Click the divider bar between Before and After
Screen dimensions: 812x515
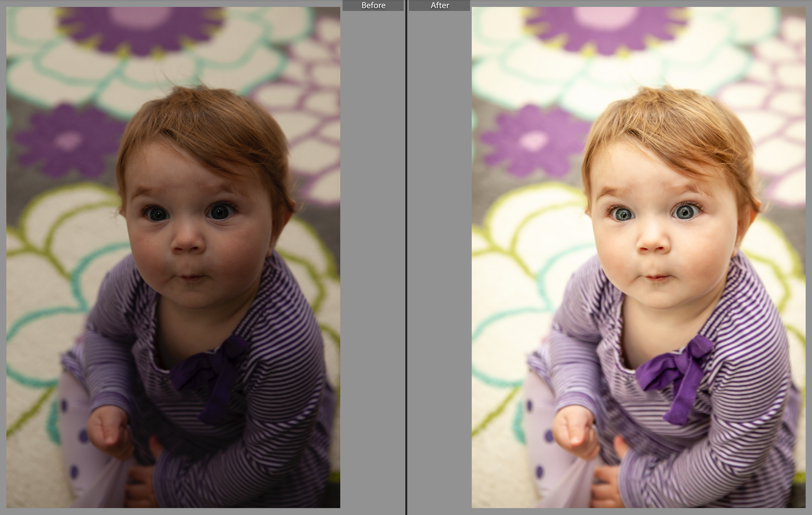click(406, 256)
